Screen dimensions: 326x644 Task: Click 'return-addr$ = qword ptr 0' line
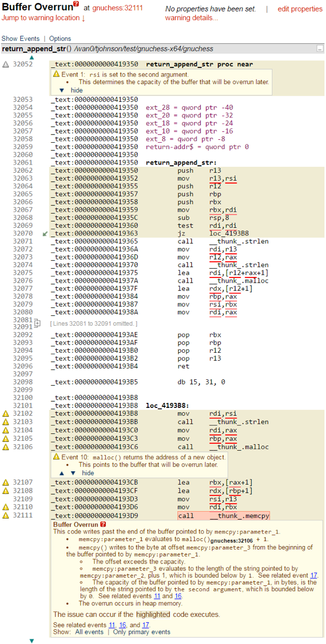coord(198,147)
